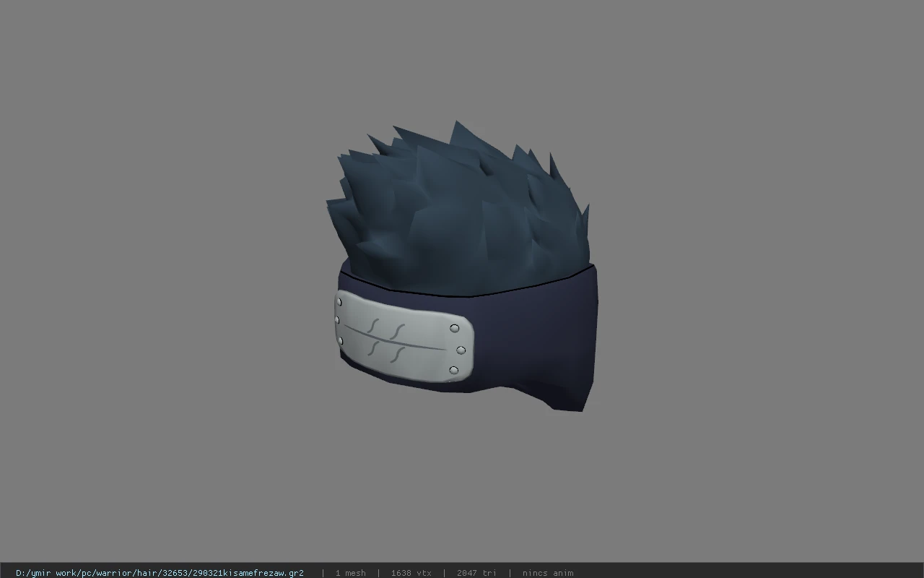Click the file path ending in 290321kisamefrezaw.gr2
Viewport: 924px width, 578px height.
[x=160, y=573]
